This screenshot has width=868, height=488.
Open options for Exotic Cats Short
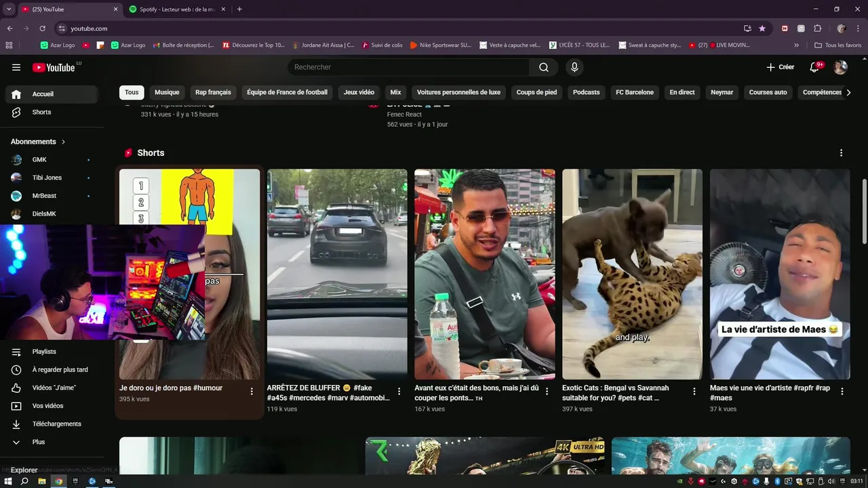[x=694, y=392]
